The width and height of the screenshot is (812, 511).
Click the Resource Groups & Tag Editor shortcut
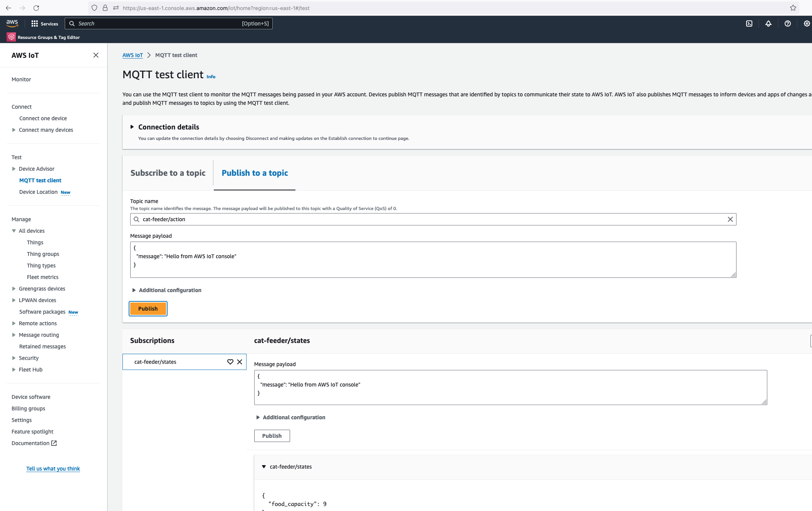43,37
